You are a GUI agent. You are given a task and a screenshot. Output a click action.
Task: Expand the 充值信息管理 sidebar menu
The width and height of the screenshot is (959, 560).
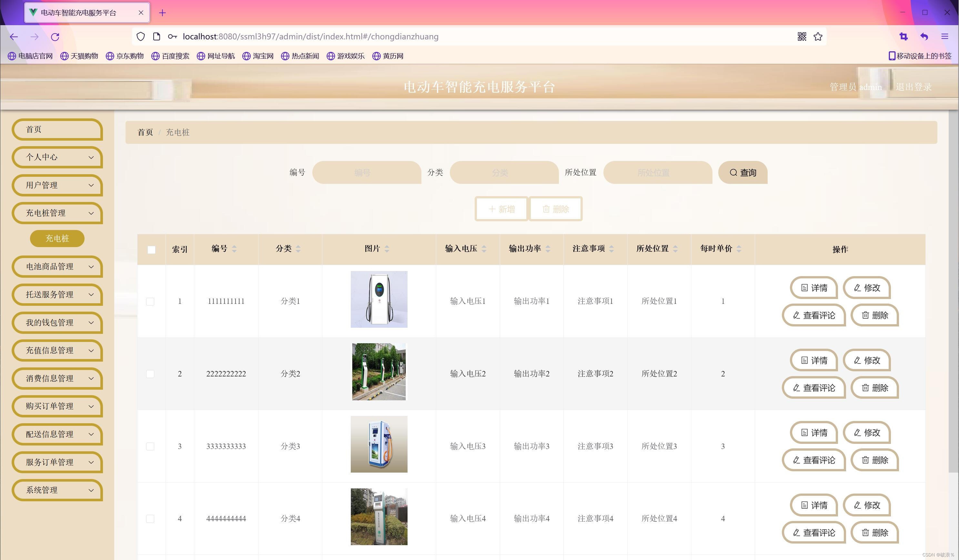tap(57, 350)
